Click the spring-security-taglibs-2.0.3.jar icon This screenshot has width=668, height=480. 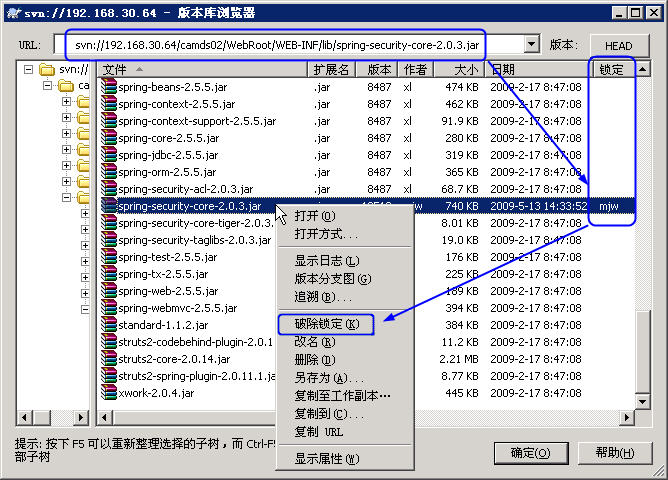[x=109, y=240]
